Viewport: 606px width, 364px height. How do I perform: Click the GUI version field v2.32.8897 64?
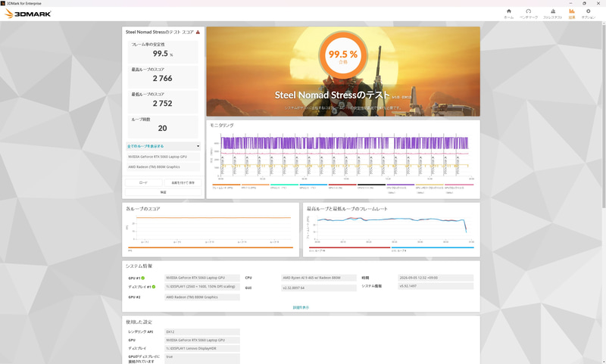[319, 288]
